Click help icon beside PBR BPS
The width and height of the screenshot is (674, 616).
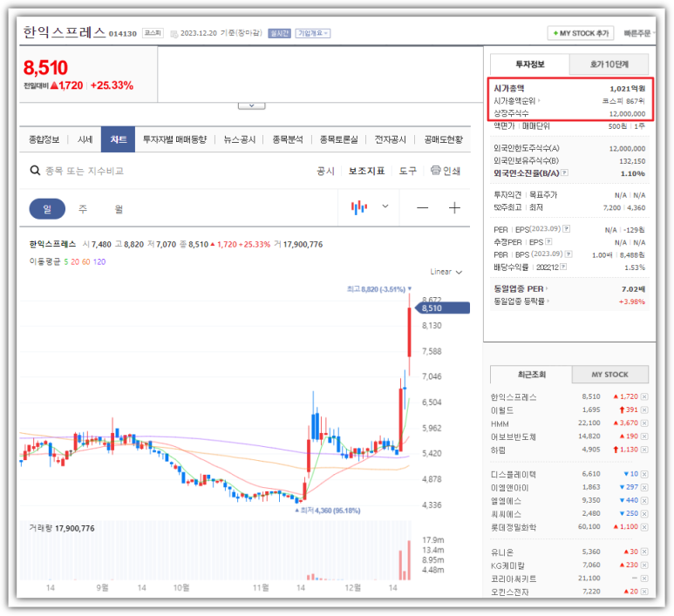(x=568, y=254)
